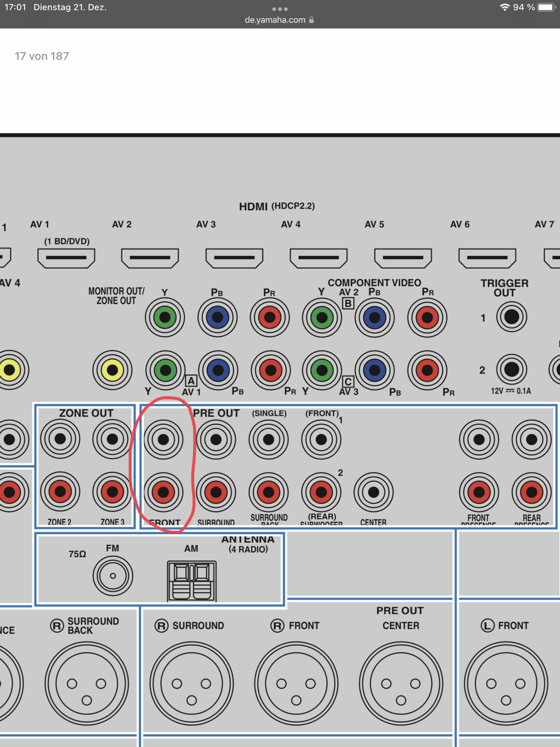The width and height of the screenshot is (560, 747).
Task: Click the red Front pre out jack
Action: [x=163, y=492]
